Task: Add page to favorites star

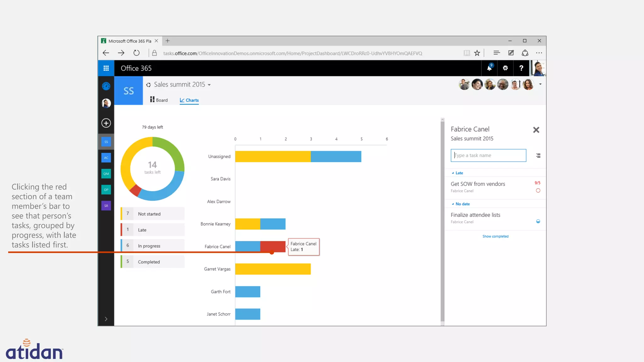Action: (477, 53)
